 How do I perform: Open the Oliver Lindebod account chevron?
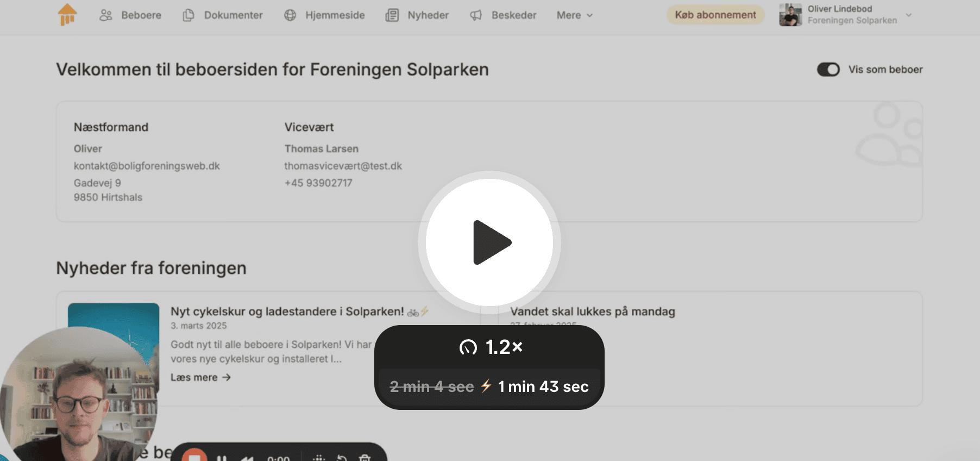coord(909,15)
